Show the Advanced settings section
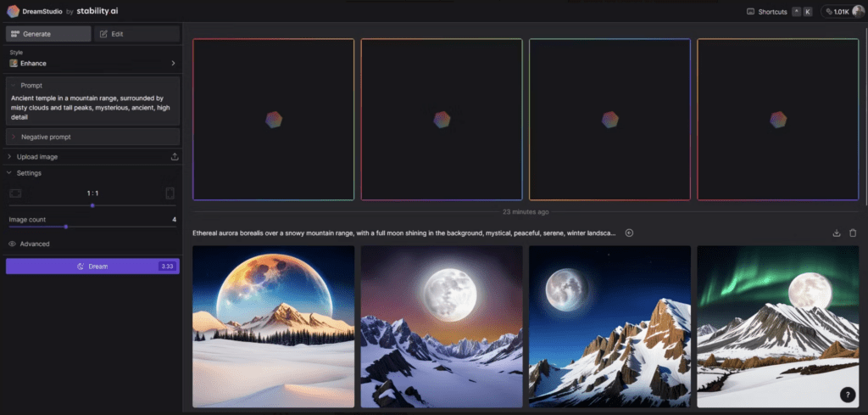Screen dimensions: 868x415 tap(35, 244)
